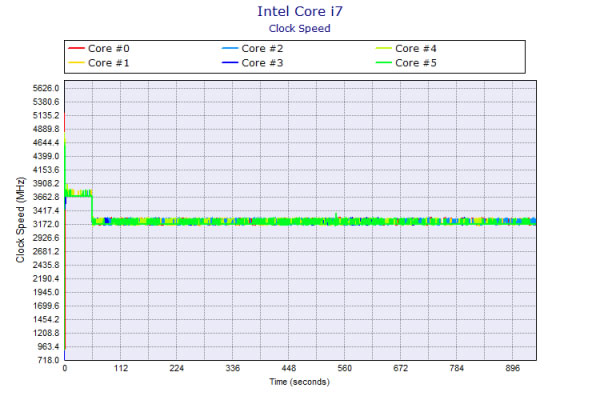
Task: Click the Core #3 dark blue legend line
Action: [230, 62]
